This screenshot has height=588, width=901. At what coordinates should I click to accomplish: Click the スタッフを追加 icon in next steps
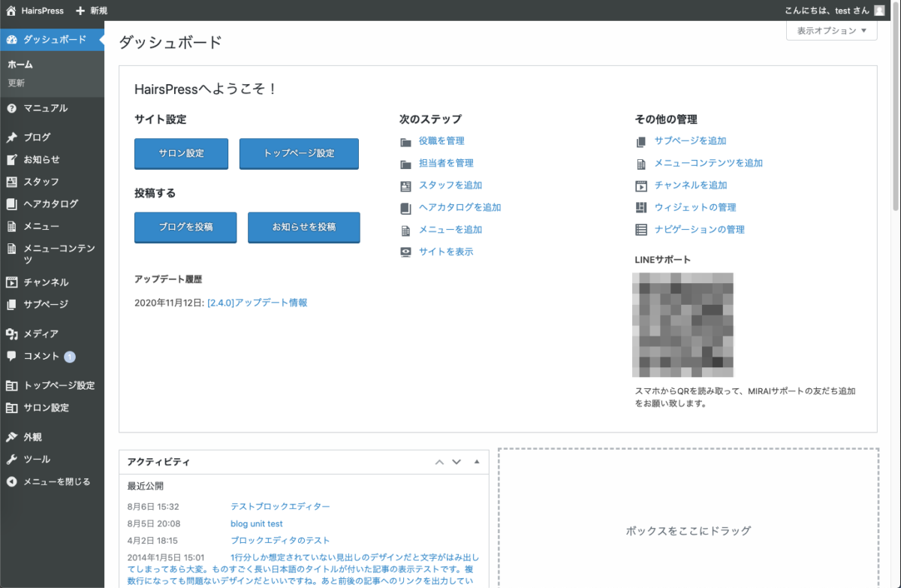click(x=406, y=185)
